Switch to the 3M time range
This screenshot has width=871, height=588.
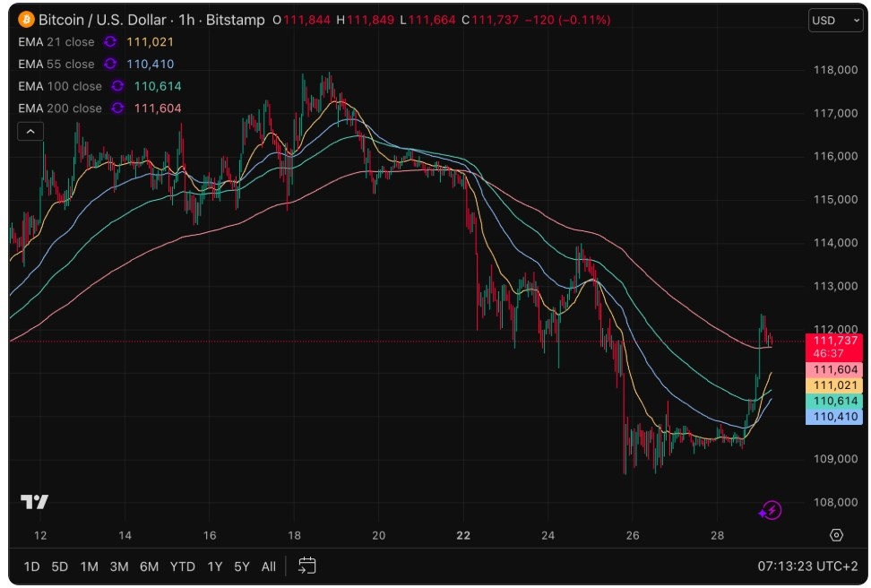(119, 566)
